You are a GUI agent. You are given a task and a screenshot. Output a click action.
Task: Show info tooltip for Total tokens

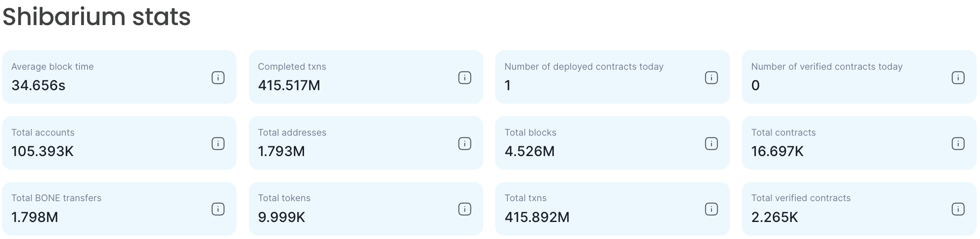point(465,209)
